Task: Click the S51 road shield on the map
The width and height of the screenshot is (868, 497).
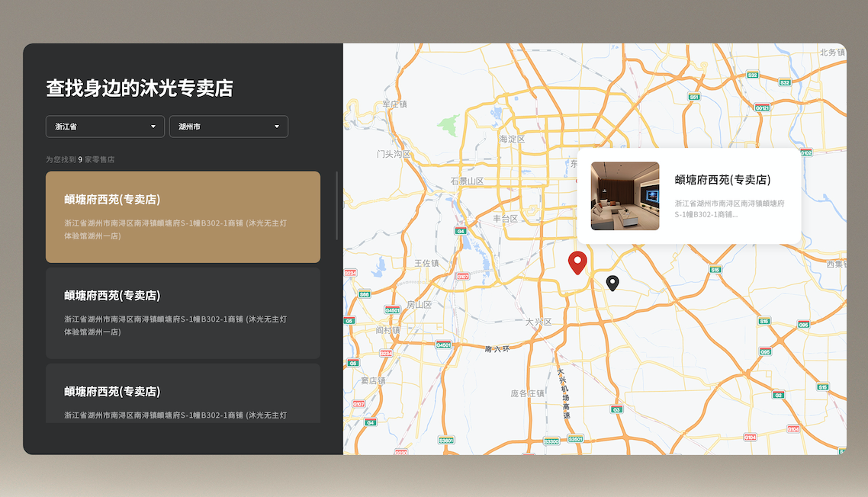Action: (x=694, y=98)
